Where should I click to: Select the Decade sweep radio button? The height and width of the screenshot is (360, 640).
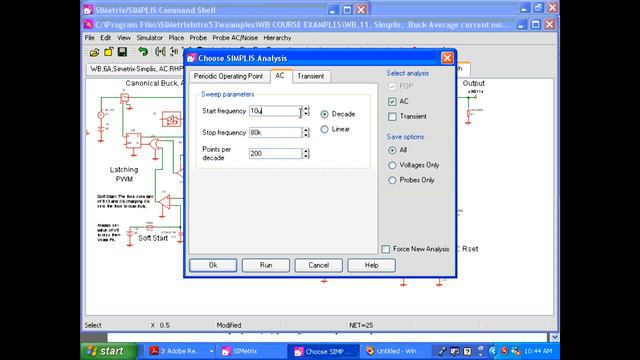(x=324, y=114)
